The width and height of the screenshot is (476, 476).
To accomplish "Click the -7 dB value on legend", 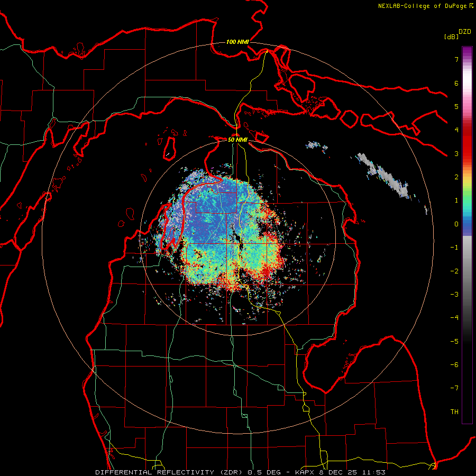I will click(x=454, y=388).
